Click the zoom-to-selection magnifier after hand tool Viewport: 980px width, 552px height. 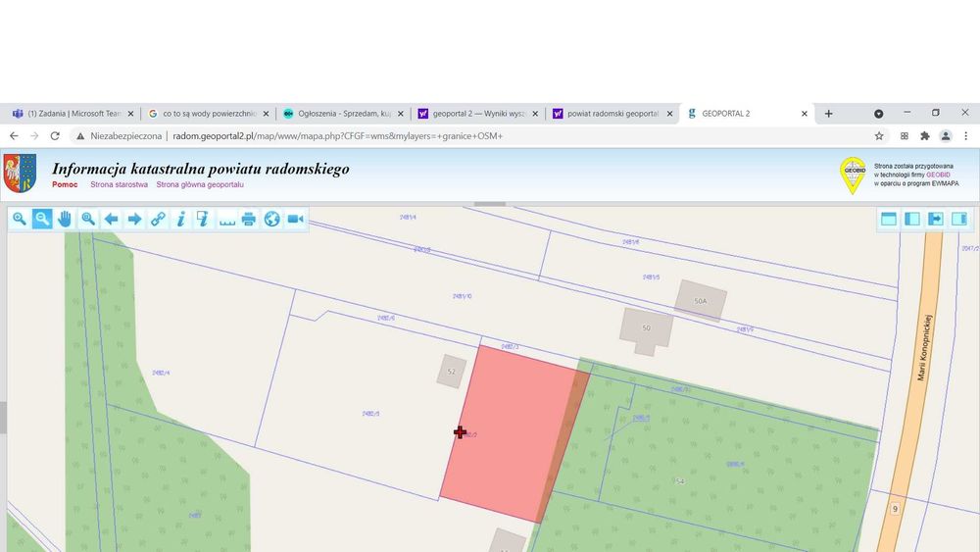click(x=88, y=219)
